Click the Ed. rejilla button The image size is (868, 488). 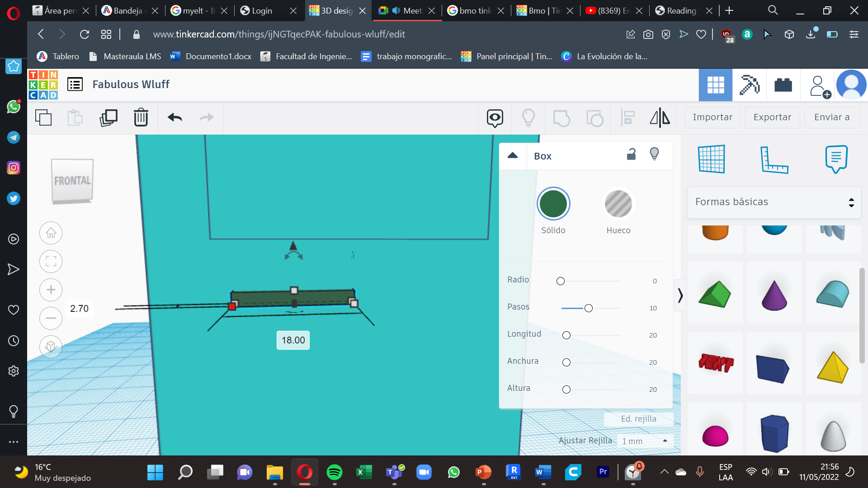point(638,418)
